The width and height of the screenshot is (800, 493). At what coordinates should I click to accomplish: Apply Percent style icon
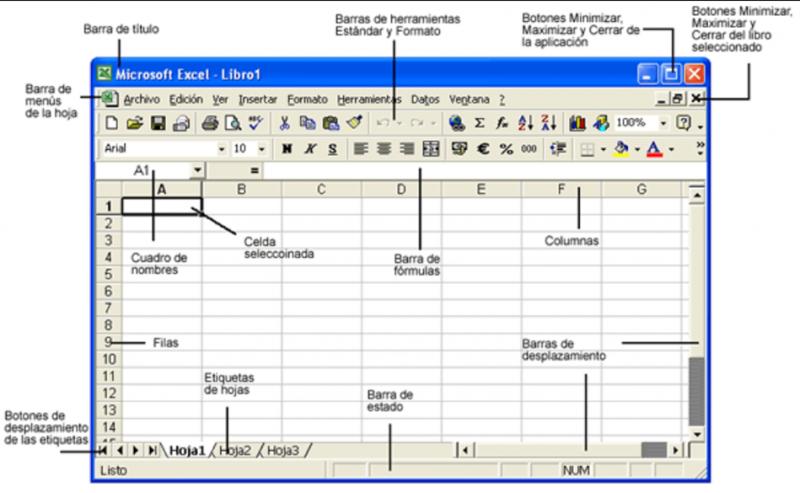[506, 149]
